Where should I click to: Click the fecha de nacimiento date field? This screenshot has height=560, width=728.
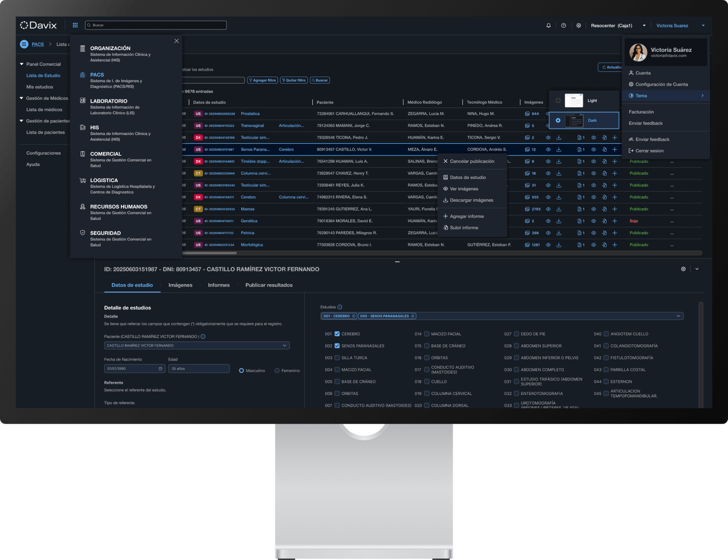(134, 368)
